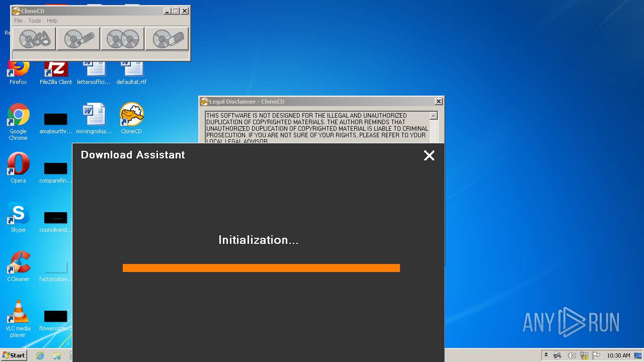The image size is (644, 362).
Task: Open the Action Center flag icon
Action: (x=597, y=355)
